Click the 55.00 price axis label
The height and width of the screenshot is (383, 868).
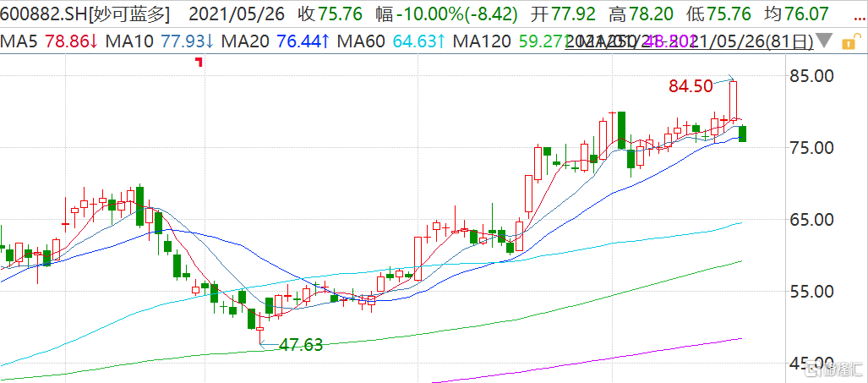point(812,292)
